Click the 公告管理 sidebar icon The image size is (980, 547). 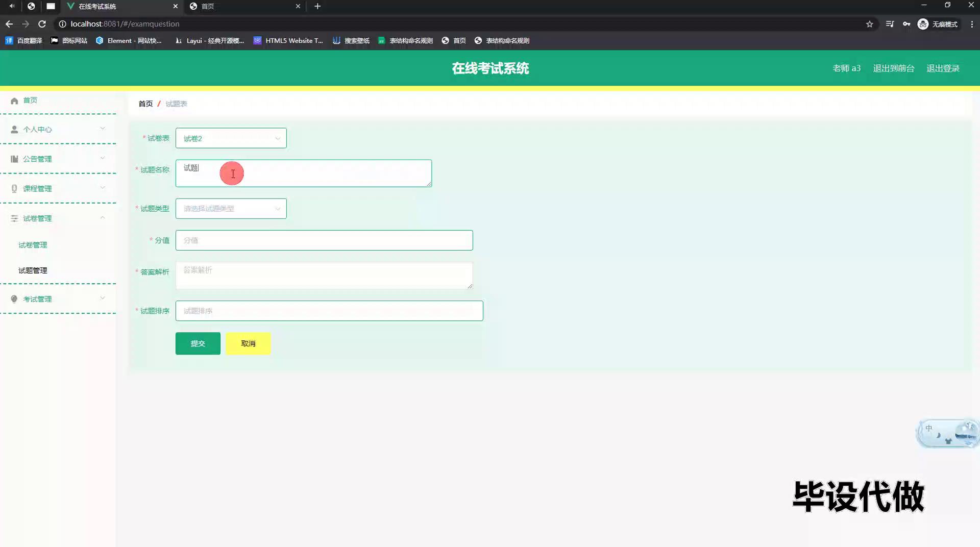click(x=14, y=159)
